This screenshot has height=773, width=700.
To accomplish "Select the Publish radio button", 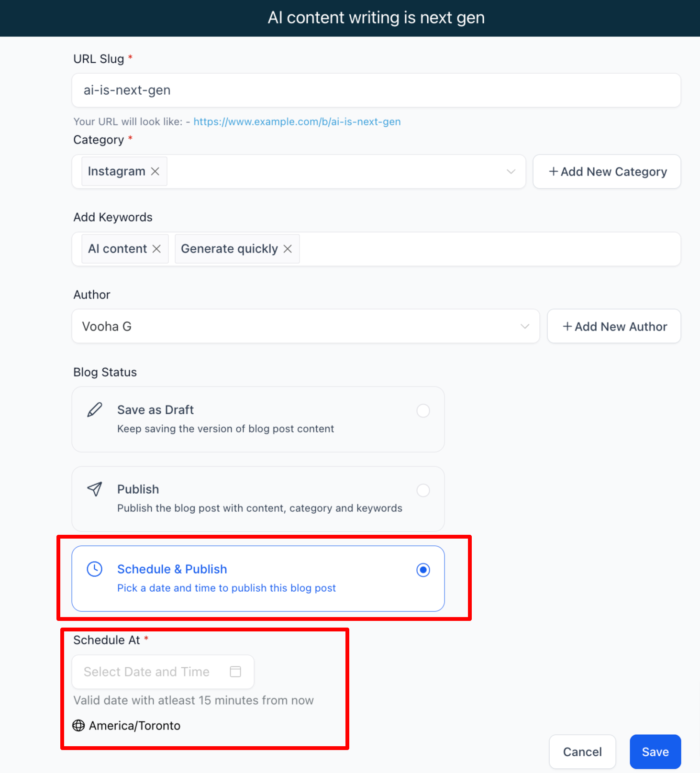I will pos(423,490).
